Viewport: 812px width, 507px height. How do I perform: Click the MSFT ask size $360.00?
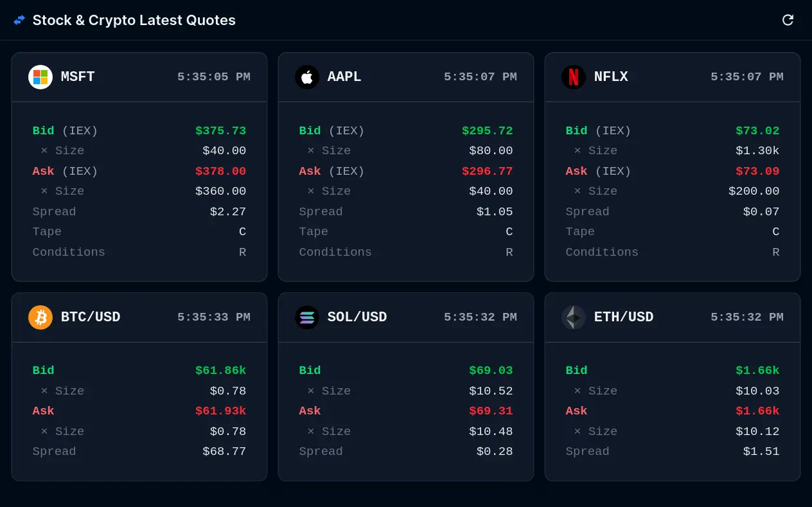tap(221, 191)
